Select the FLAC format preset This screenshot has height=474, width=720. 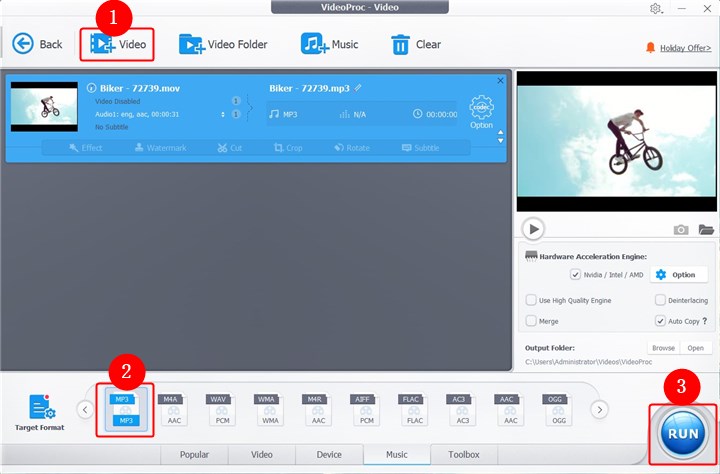point(413,409)
